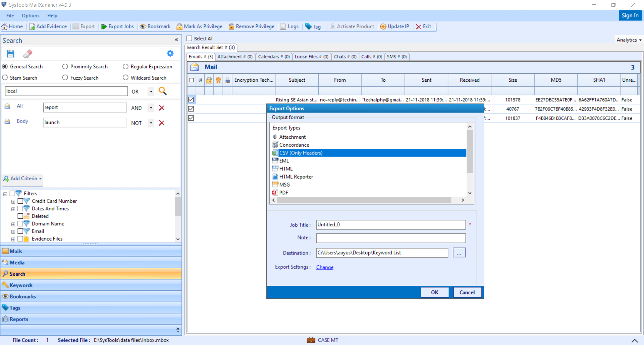This screenshot has width=644, height=345.
Task: Expand the Dates And Times filter node
Action: click(13, 209)
